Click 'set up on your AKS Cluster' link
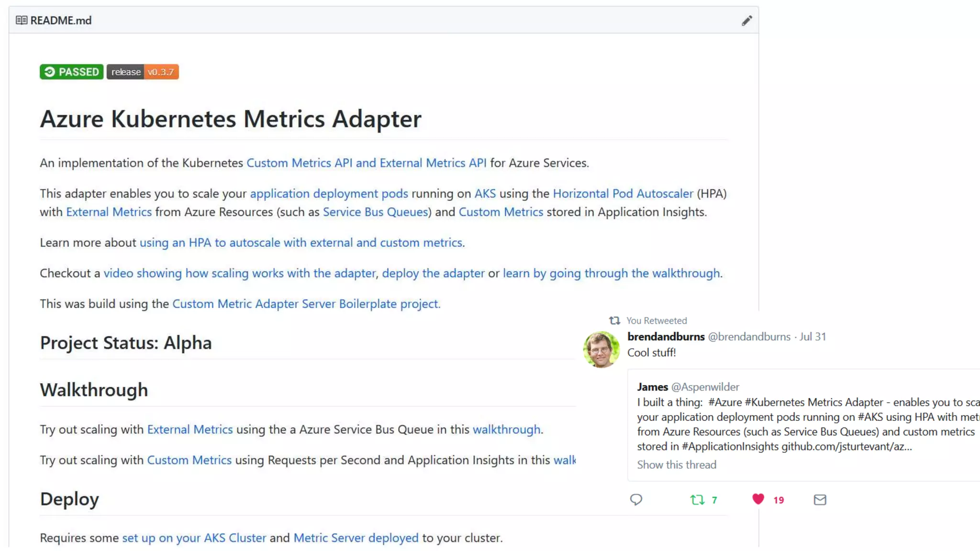980x551 pixels. point(194,538)
